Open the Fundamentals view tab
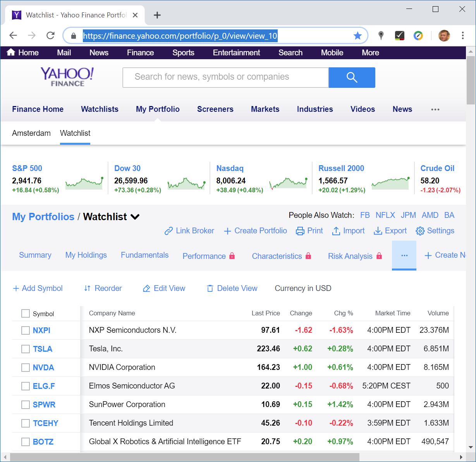The height and width of the screenshot is (462, 476). [144, 255]
